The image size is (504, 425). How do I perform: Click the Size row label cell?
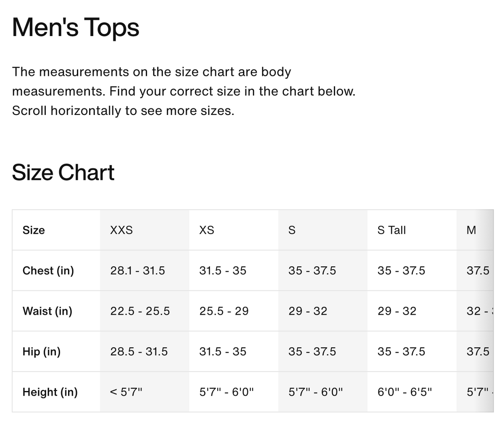tap(34, 230)
